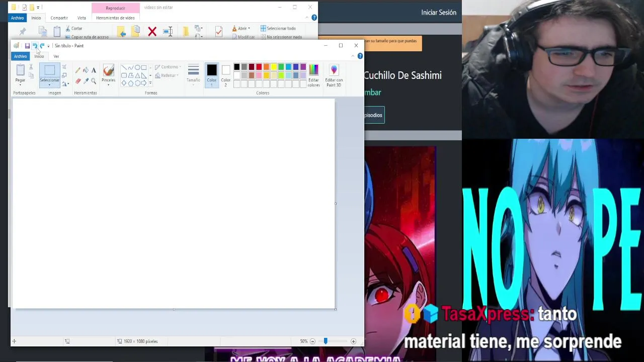
Task: Select the Color 1 foreground button
Action: coord(211,75)
